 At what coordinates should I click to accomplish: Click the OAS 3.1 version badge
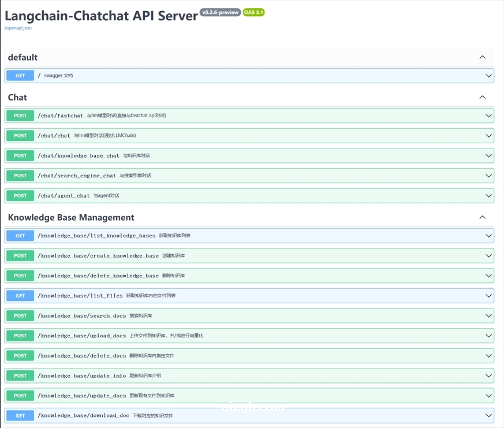[255, 12]
